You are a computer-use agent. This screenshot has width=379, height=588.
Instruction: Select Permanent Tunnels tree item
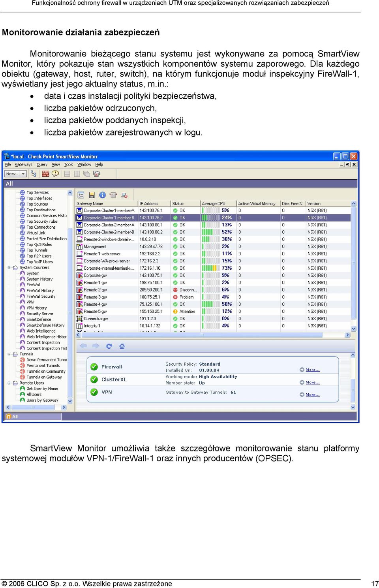[43, 366]
